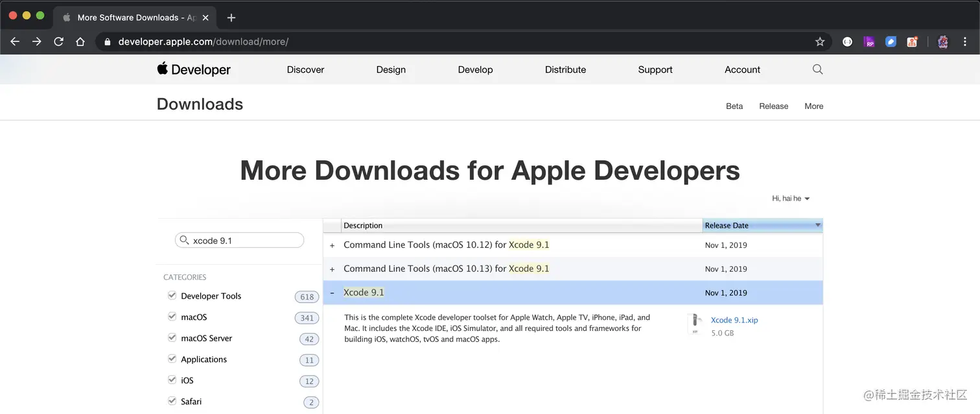Click the browser back arrow

pos(15,42)
